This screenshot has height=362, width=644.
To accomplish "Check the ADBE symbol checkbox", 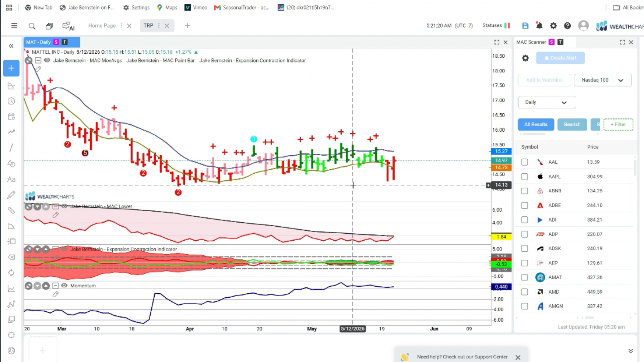I will click(x=525, y=205).
